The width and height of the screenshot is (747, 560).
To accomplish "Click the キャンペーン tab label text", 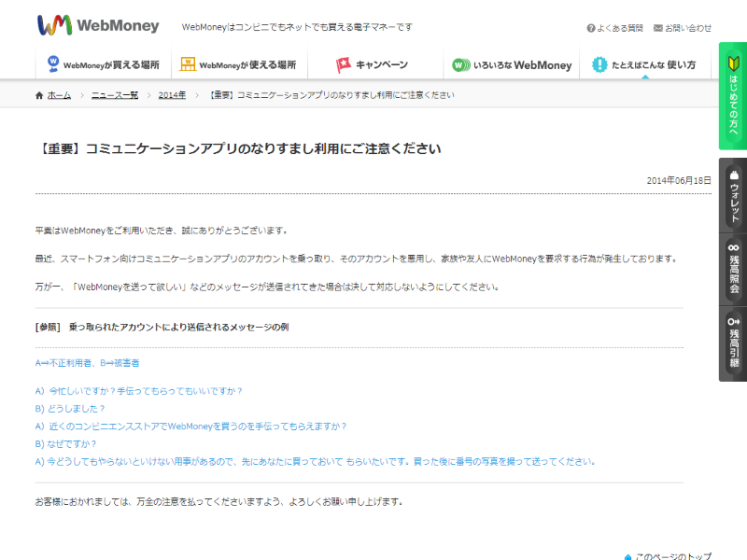I will [x=381, y=65].
